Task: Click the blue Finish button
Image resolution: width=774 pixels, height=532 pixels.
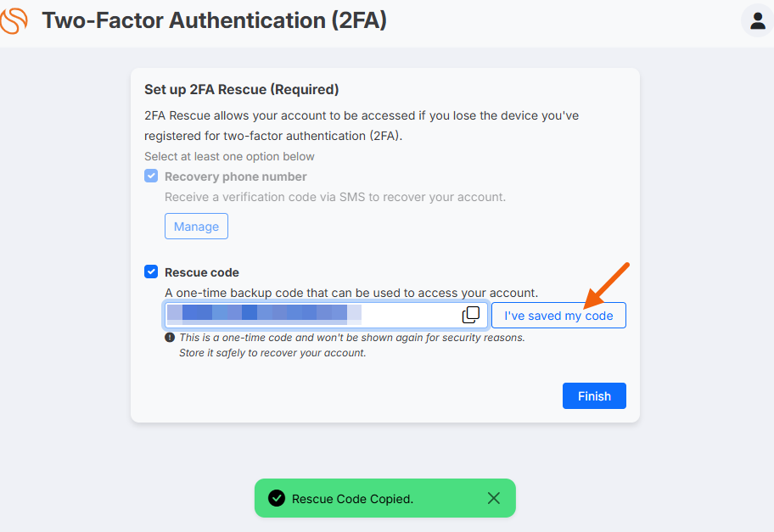Action: pyautogui.click(x=594, y=395)
